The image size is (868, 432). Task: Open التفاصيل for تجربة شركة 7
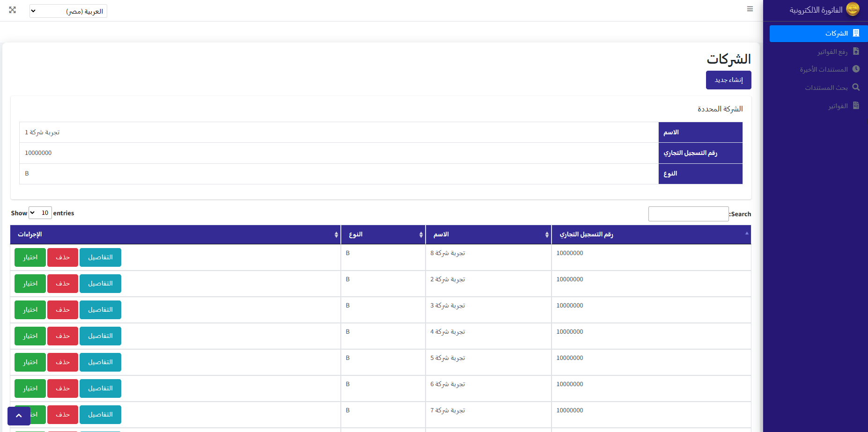tap(100, 415)
